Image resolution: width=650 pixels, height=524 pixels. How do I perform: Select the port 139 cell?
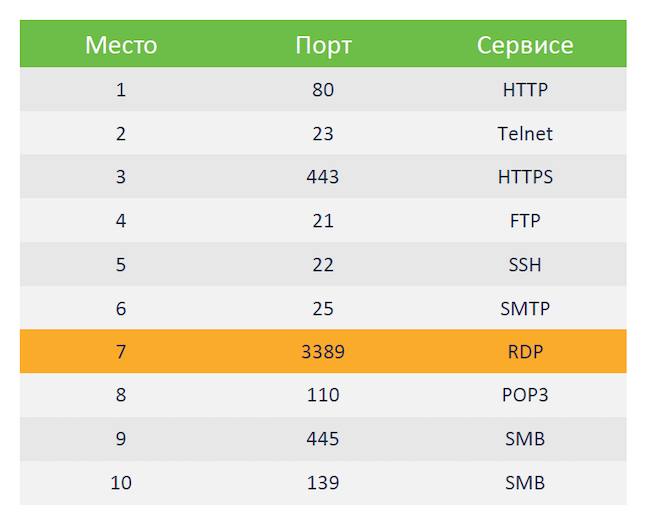pyautogui.click(x=323, y=483)
